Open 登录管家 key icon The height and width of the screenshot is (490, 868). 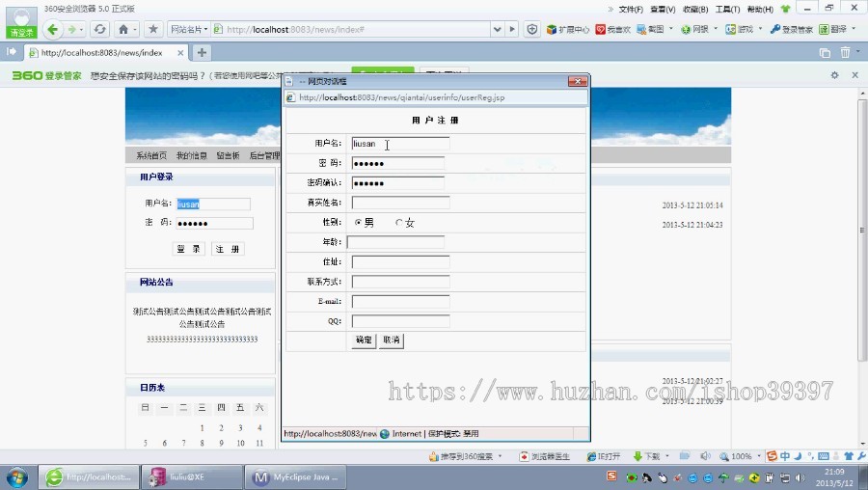point(792,29)
